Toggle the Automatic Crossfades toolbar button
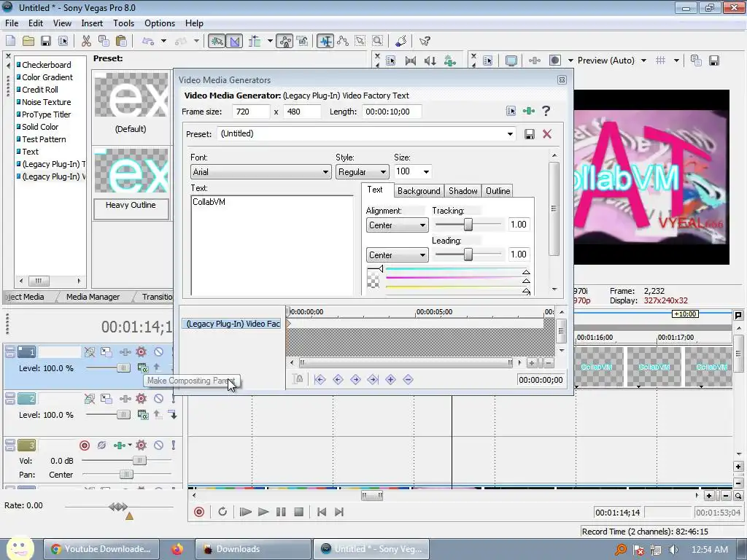This screenshot has width=747, height=560. click(234, 41)
